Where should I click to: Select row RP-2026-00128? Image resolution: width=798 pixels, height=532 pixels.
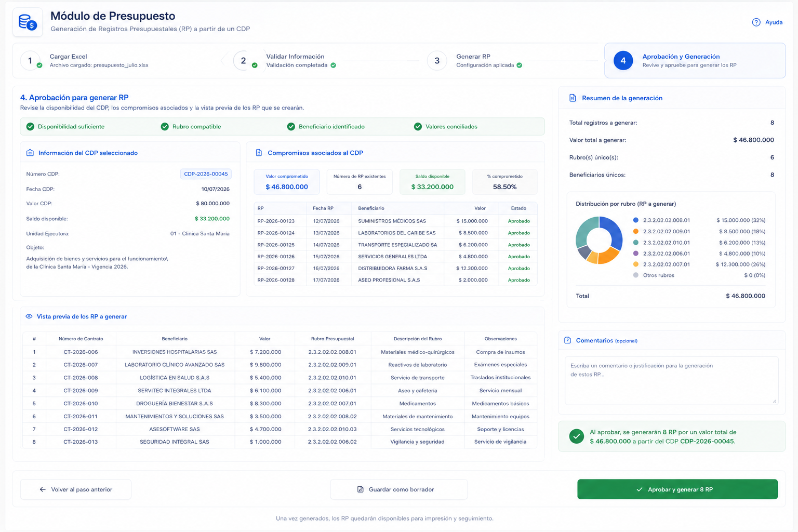tap(395, 280)
